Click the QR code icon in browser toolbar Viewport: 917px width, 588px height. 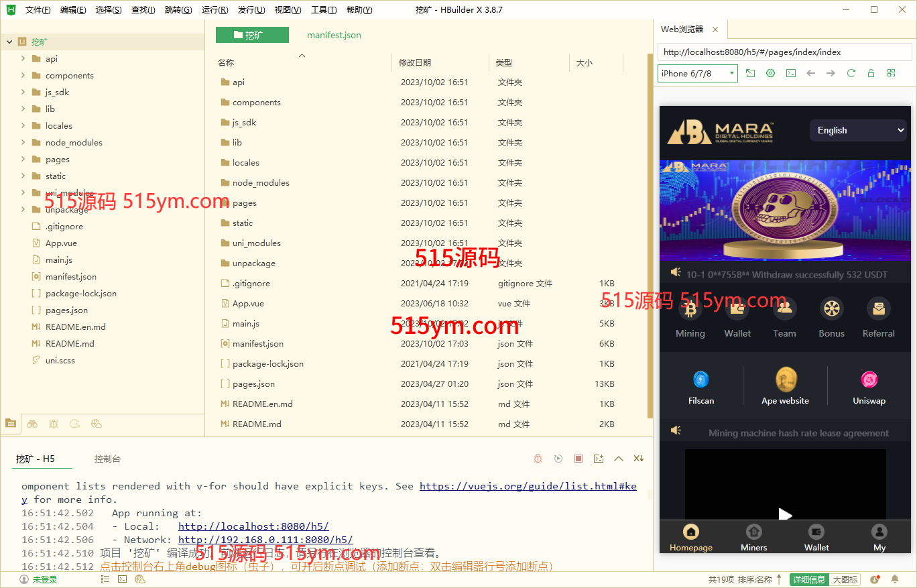click(891, 73)
